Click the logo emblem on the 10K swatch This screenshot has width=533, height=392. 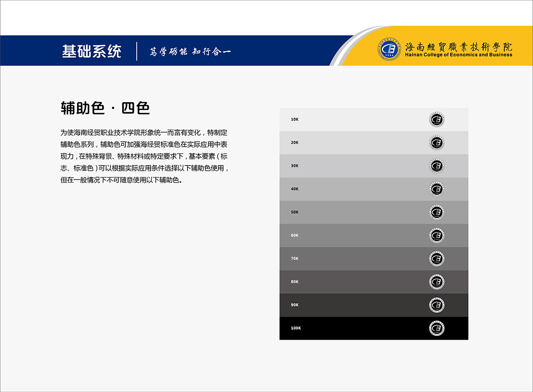pos(437,120)
